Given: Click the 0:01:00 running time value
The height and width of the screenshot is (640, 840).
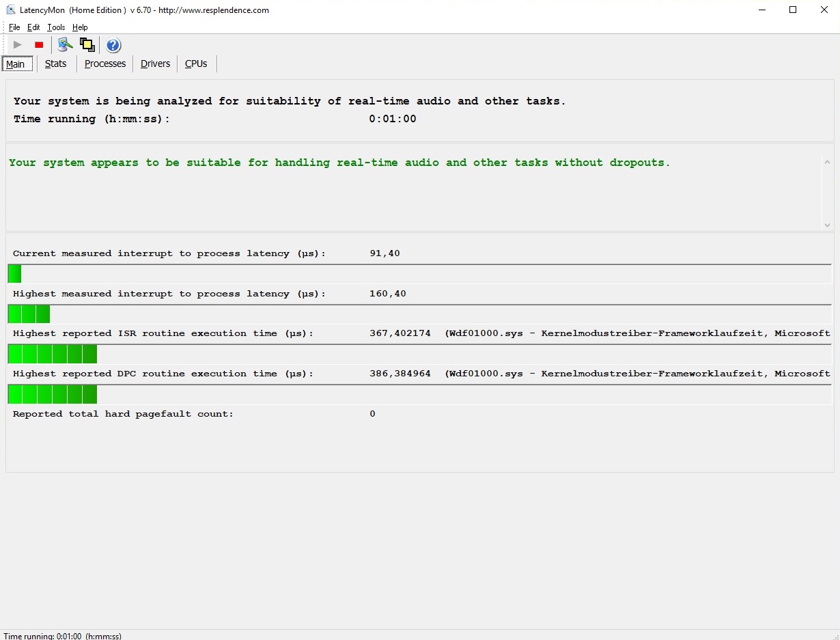Looking at the screenshot, I should 393,119.
